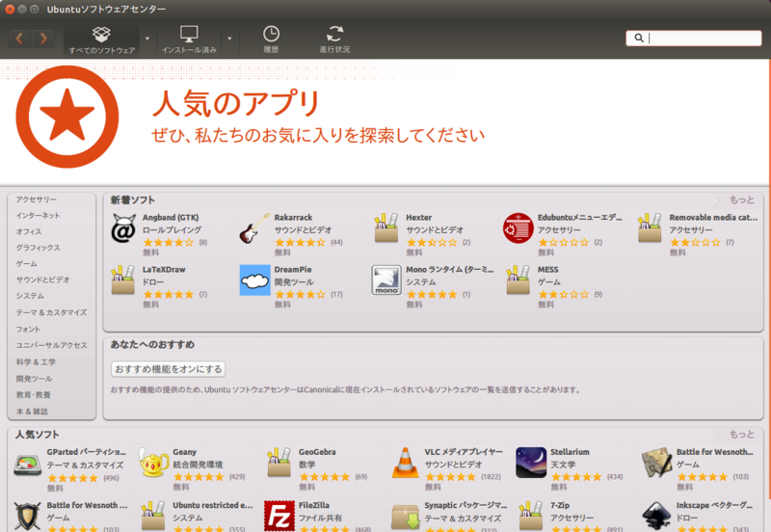
Task: Open Synaptic package manager icon
Action: click(x=405, y=517)
